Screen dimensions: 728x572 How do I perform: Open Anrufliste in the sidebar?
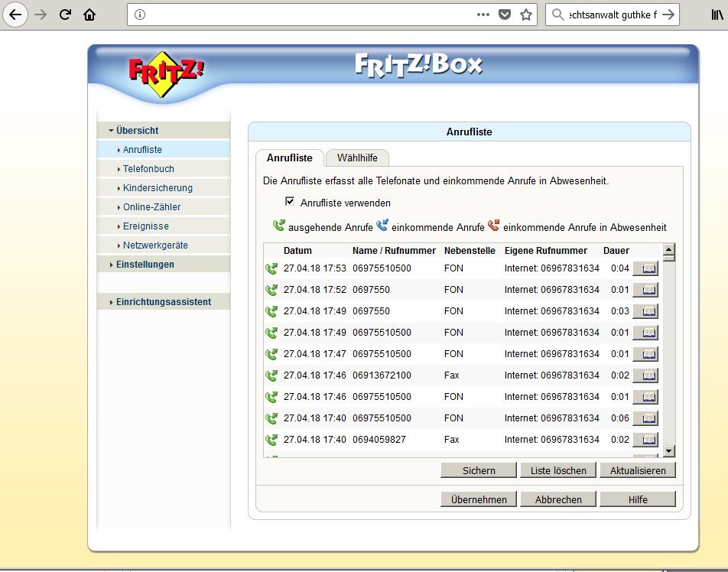pyautogui.click(x=164, y=150)
